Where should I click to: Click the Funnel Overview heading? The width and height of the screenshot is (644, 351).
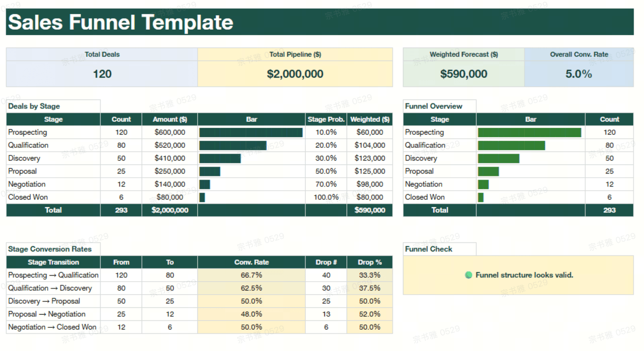pyautogui.click(x=434, y=106)
